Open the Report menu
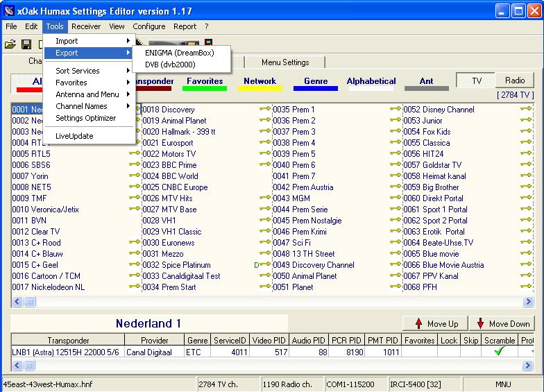This screenshot has width=544, height=392. (x=185, y=26)
